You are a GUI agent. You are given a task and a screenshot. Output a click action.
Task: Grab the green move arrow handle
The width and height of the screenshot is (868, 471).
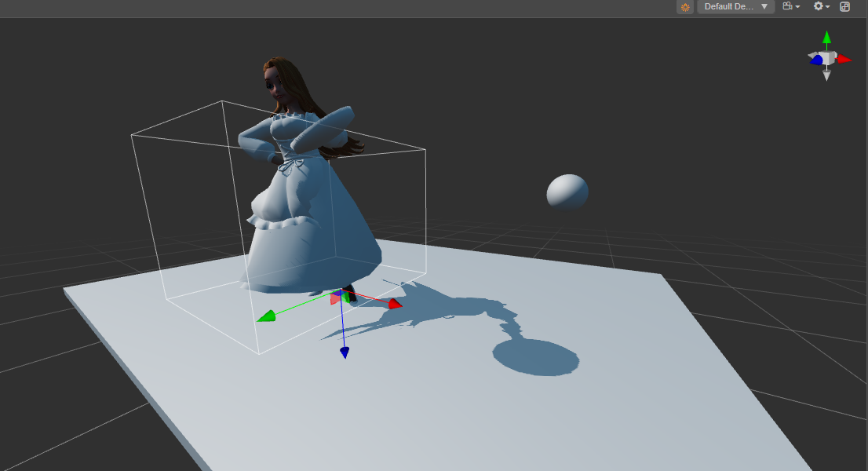[266, 316]
